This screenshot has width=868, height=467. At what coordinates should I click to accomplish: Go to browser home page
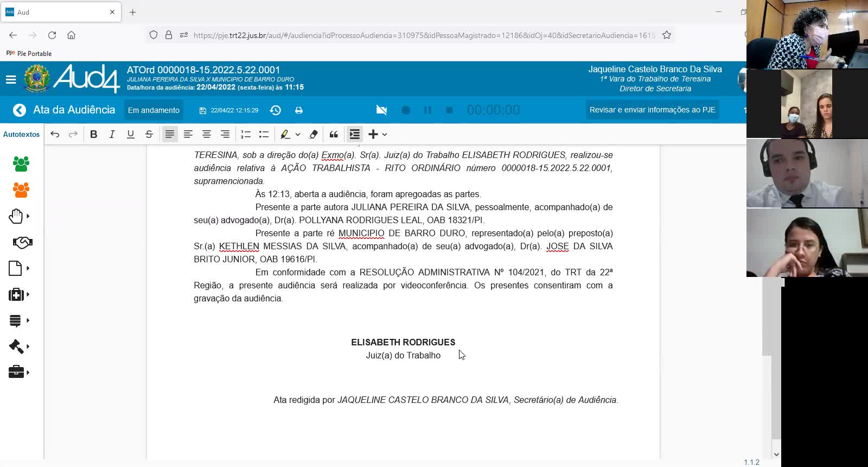[71, 35]
